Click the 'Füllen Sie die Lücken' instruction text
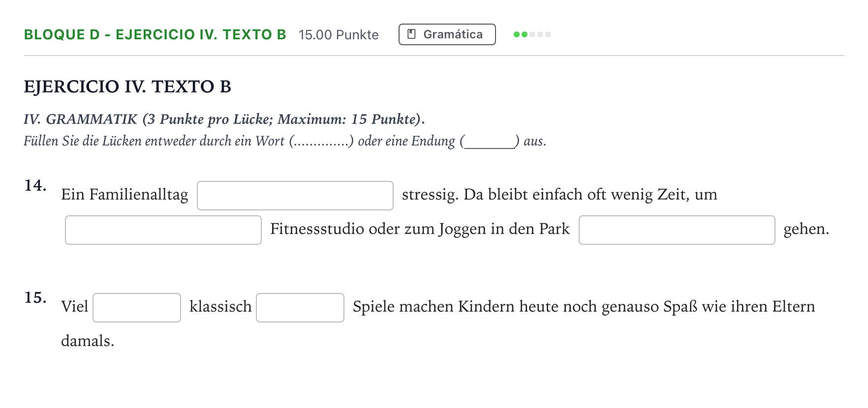 (285, 141)
